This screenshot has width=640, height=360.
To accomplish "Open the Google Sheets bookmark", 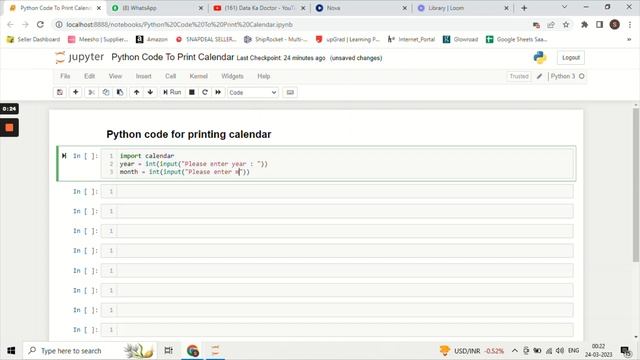I will [517, 39].
